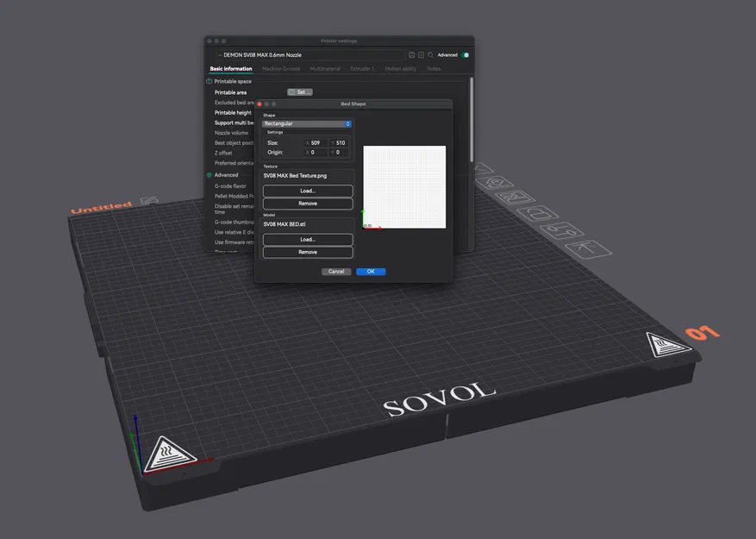
Task: Click the delete preset icon beside save
Action: click(421, 55)
